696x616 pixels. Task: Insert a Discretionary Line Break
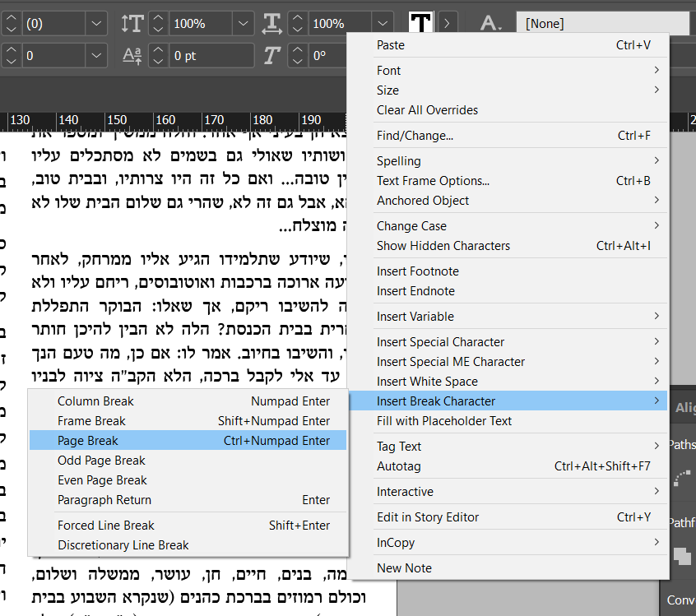click(x=188, y=545)
